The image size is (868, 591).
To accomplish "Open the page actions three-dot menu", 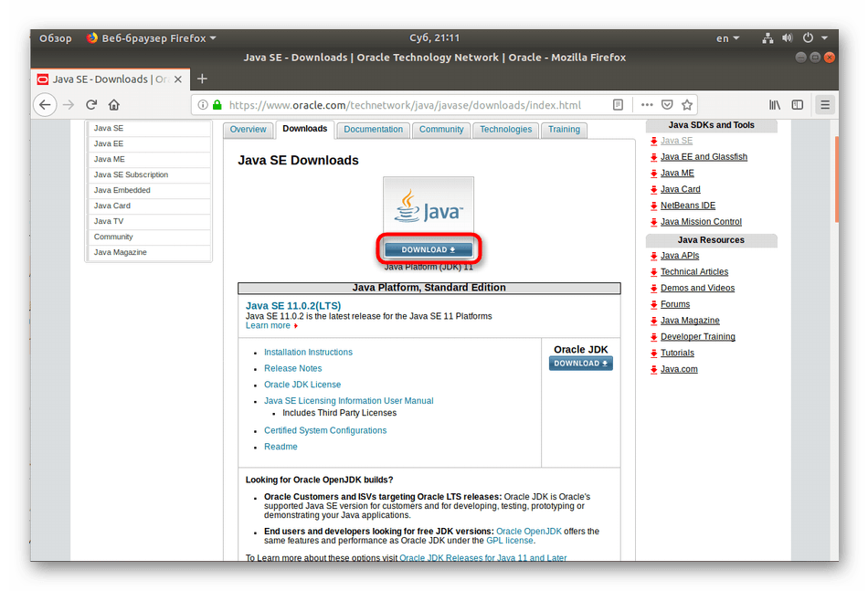I will pos(645,105).
